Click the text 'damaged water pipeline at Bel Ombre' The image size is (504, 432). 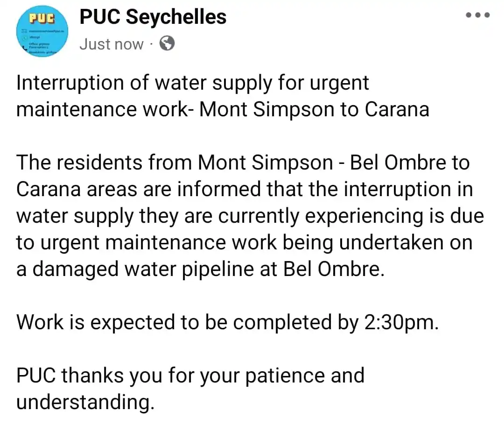[208, 269]
